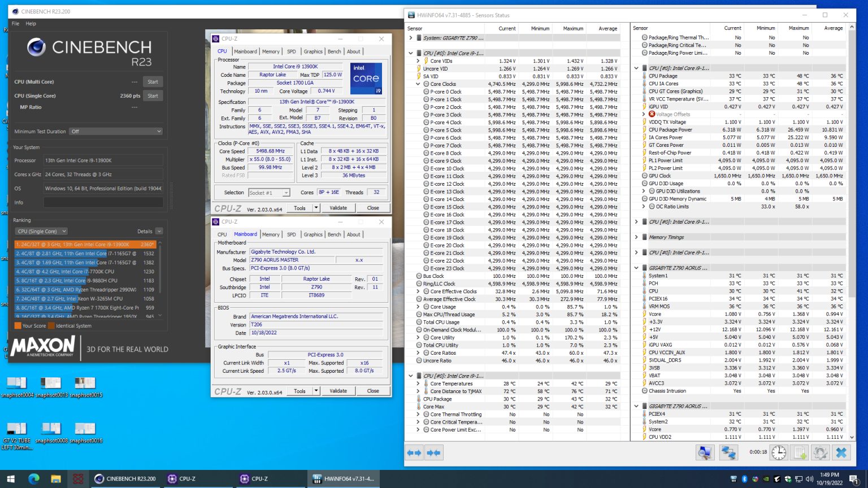Switch to the Bench tab in CPU-Z
Viewport: 868px width, 488px height.
334,51
